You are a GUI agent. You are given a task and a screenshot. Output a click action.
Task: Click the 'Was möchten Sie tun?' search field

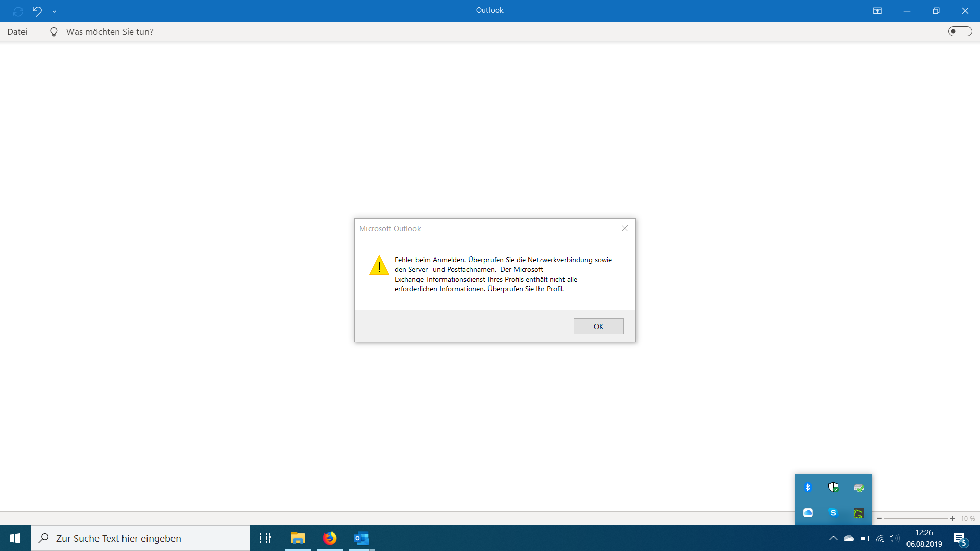pos(110,32)
